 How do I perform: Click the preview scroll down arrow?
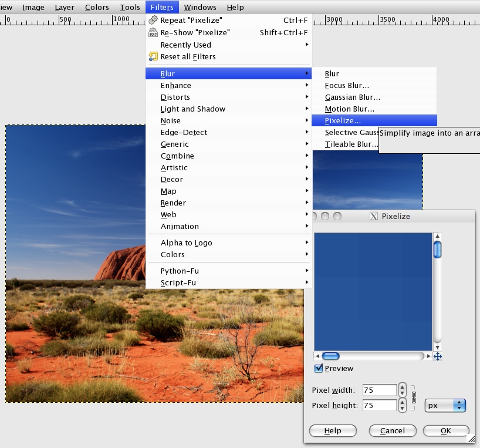point(437,347)
